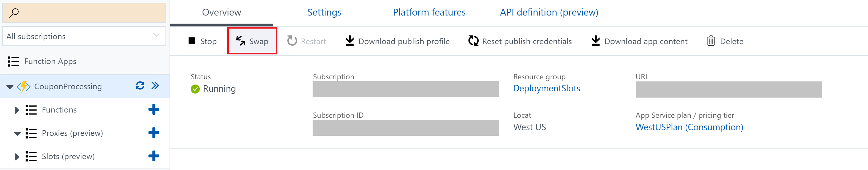Click Download publish profile

pyautogui.click(x=398, y=41)
